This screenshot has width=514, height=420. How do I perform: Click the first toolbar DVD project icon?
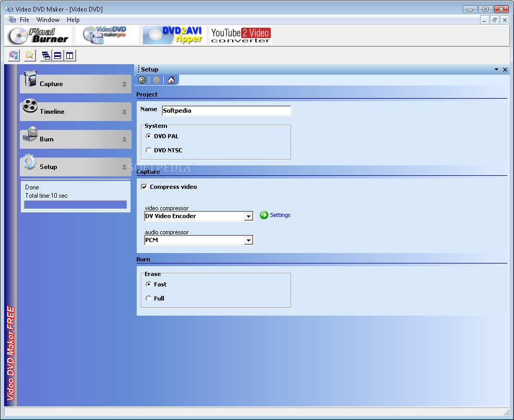(x=14, y=55)
